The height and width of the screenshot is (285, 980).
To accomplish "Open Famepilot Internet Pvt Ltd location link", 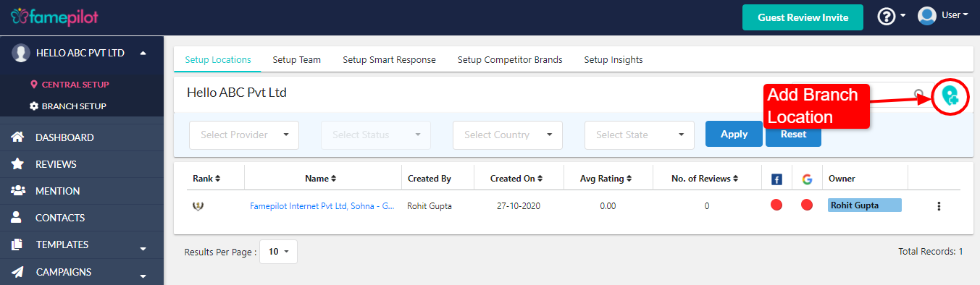I will [322, 206].
